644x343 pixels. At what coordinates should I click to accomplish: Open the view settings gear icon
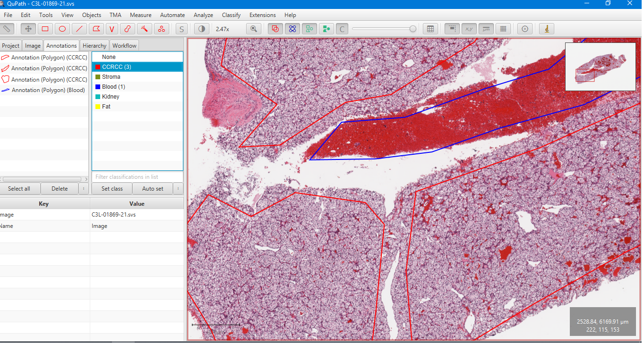pyautogui.click(x=524, y=29)
